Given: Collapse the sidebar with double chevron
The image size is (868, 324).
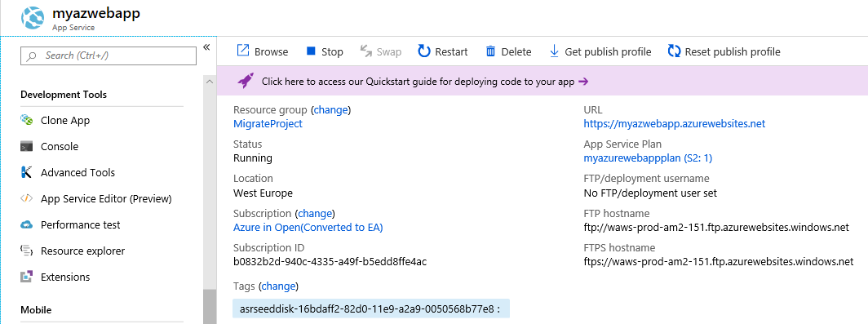Looking at the screenshot, I should click(206, 47).
